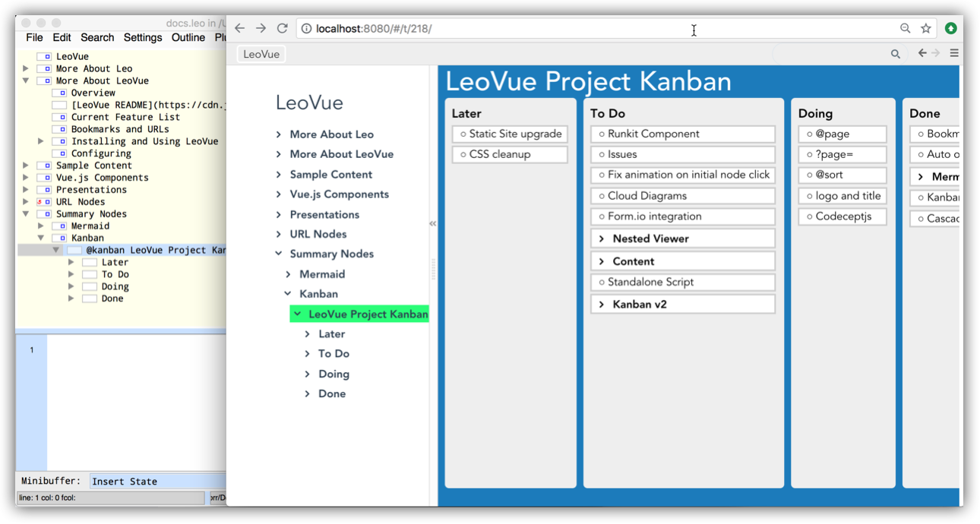Collapse Summary Nodes in the LeoVue sidebar

coord(279,254)
